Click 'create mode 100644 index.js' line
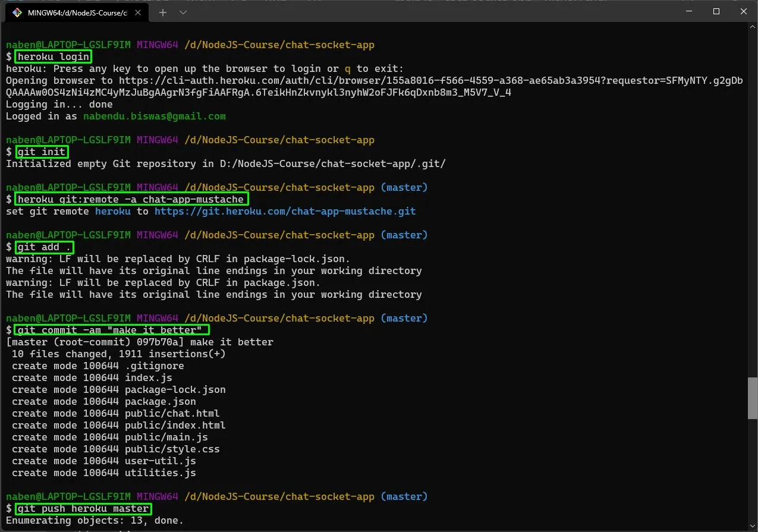Screen dimensions: 758x532 (92, 378)
